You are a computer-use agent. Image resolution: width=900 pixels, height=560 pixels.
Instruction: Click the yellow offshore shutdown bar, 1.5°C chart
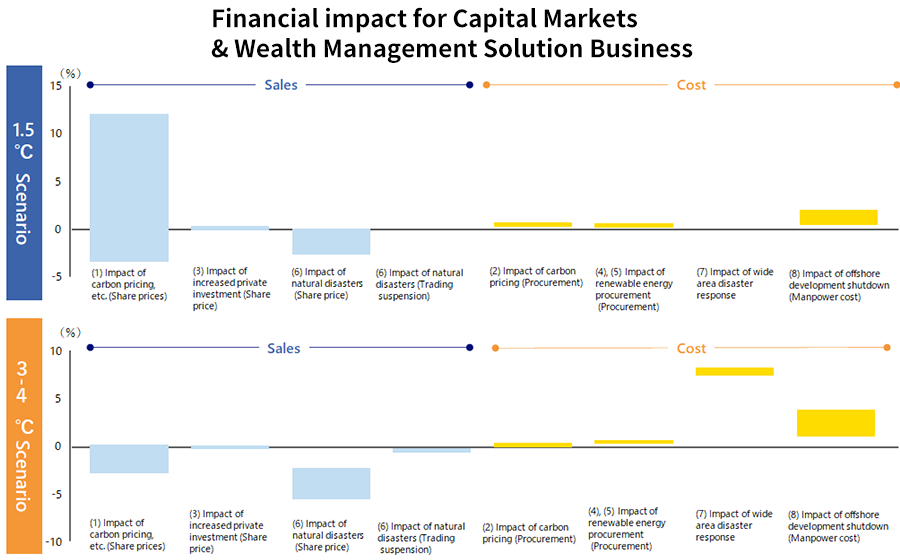[x=839, y=217]
